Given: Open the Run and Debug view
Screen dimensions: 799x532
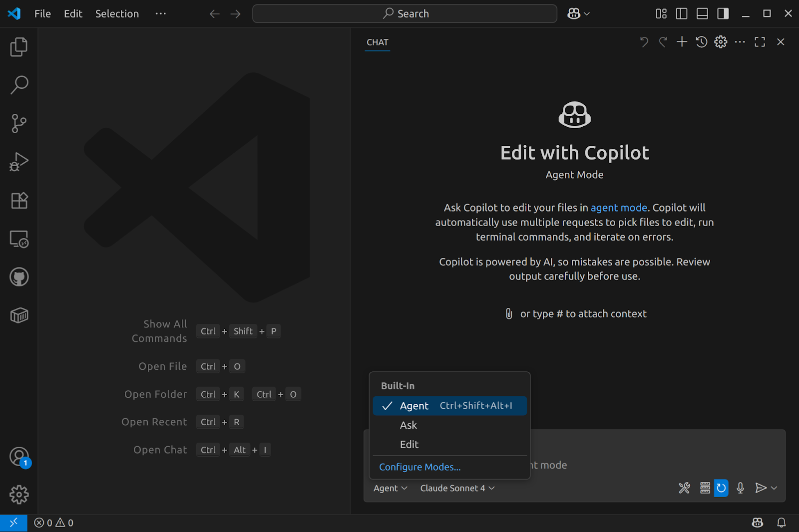Looking at the screenshot, I should pyautogui.click(x=19, y=162).
